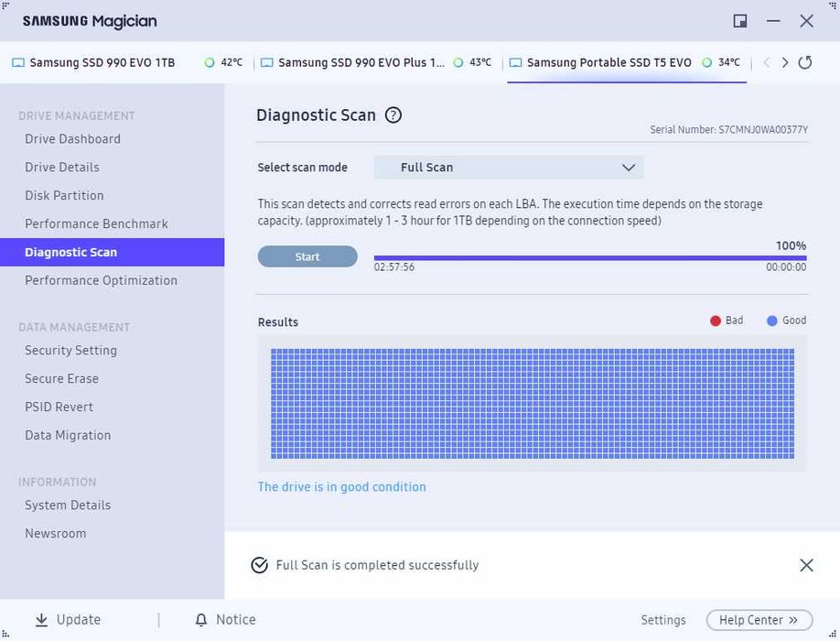
Task: Select the Samsung Portable SSD T5 EVO tab
Action: 626,62
